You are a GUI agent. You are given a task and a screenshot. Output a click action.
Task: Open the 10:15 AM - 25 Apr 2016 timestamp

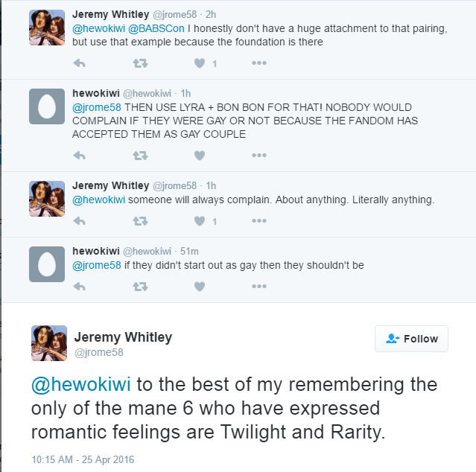[72, 459]
